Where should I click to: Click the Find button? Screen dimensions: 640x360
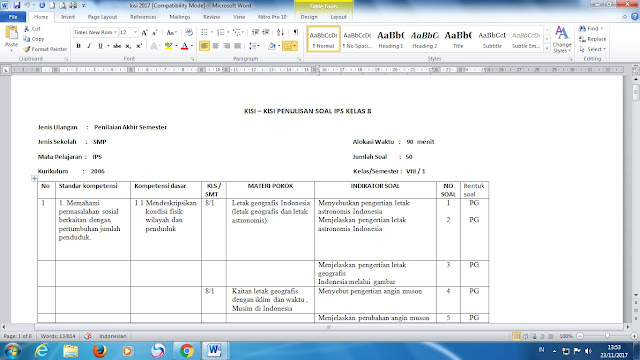591,29
